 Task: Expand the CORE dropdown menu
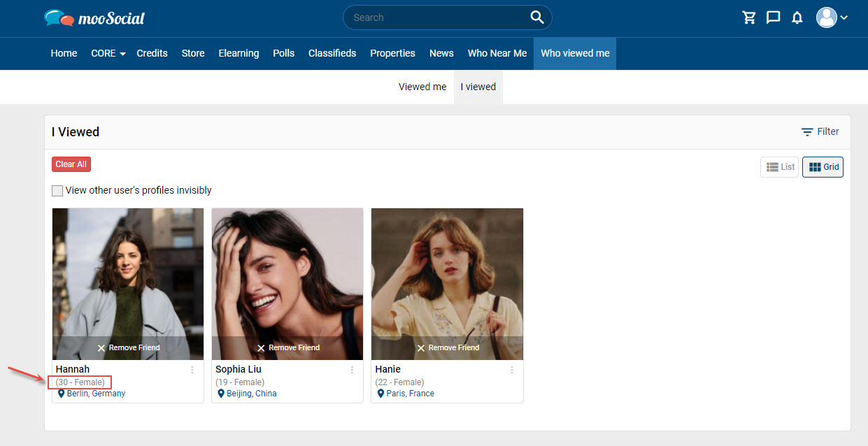click(x=108, y=53)
